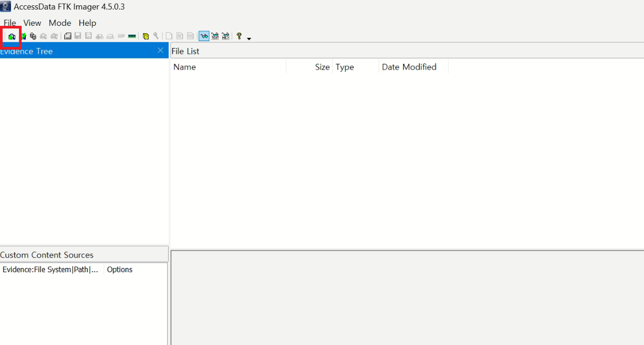Click the Capture Memory chip icon
This screenshot has height=345, width=644.
coord(132,36)
